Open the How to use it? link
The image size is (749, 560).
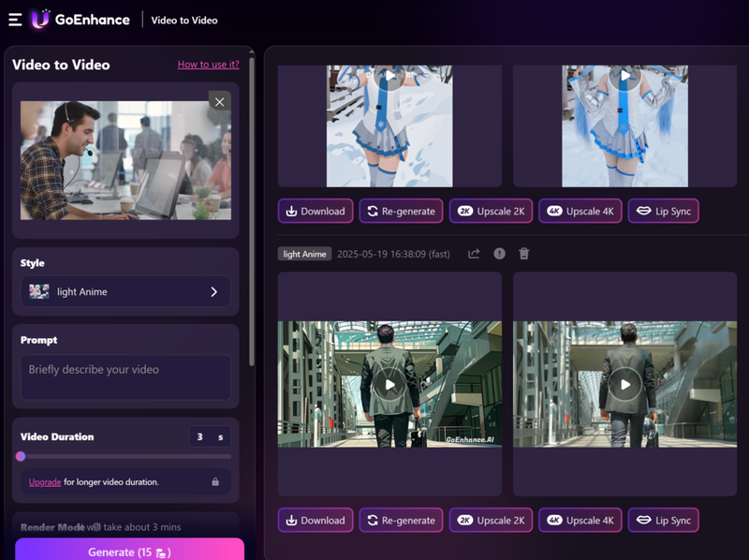pos(208,65)
